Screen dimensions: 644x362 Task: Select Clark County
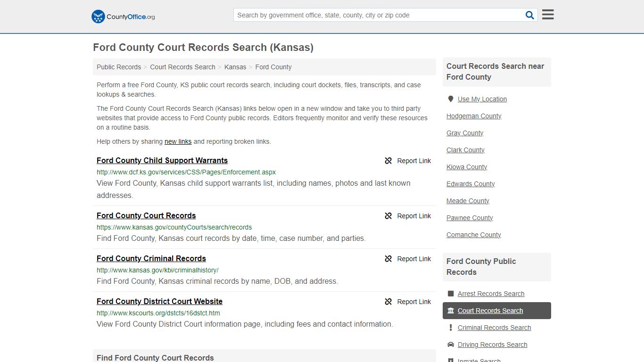click(465, 150)
